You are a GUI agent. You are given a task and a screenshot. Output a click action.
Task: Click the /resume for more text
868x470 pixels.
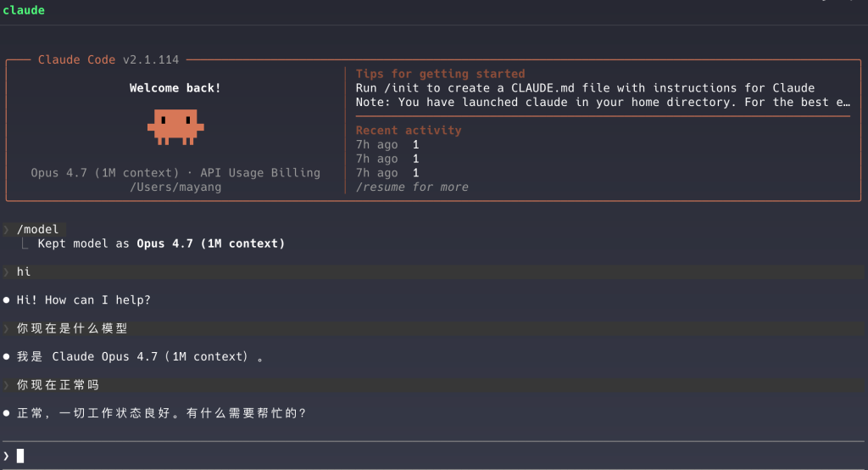click(x=412, y=187)
